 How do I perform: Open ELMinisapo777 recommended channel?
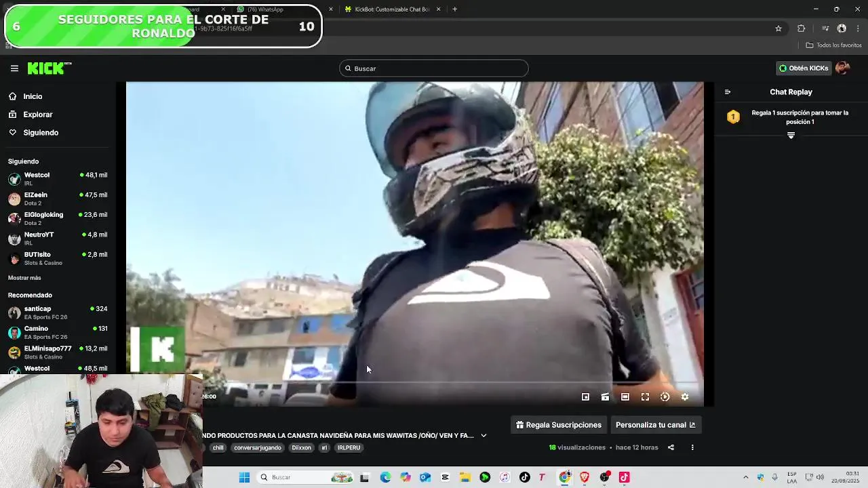pyautogui.click(x=58, y=352)
